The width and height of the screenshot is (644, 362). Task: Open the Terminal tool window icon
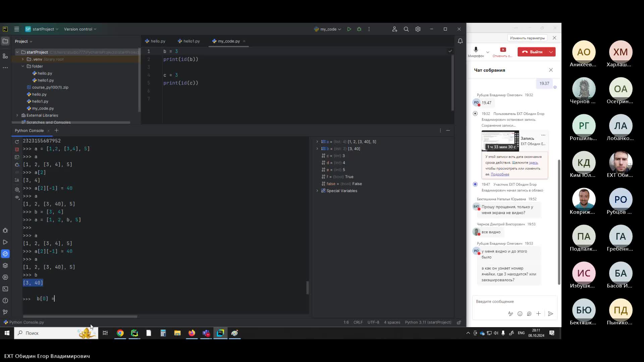[5, 289]
